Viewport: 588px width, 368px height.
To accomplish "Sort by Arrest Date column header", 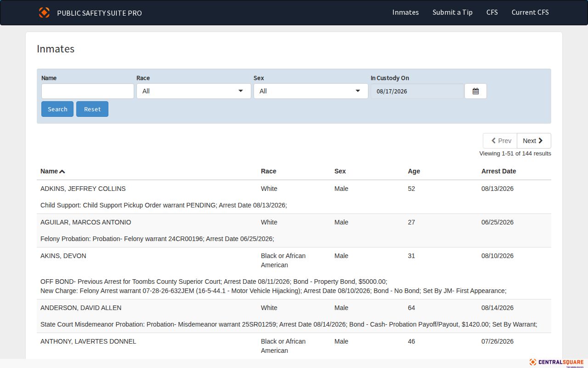I will point(498,171).
